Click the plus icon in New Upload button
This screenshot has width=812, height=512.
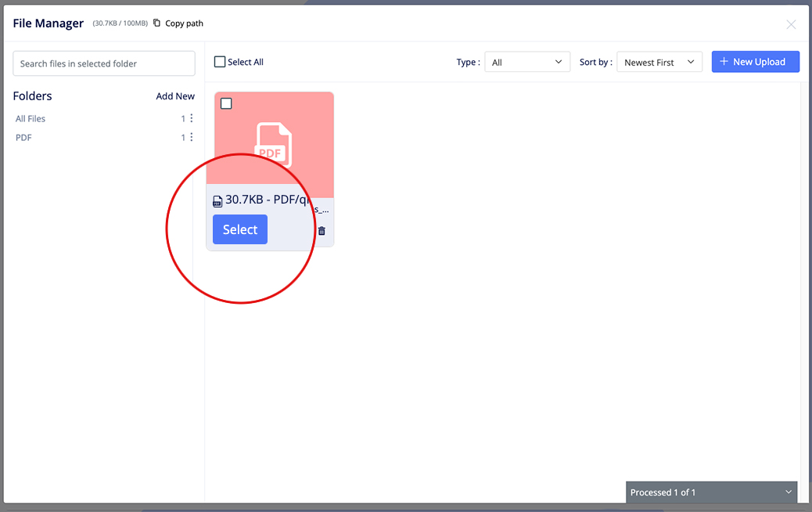click(x=724, y=62)
